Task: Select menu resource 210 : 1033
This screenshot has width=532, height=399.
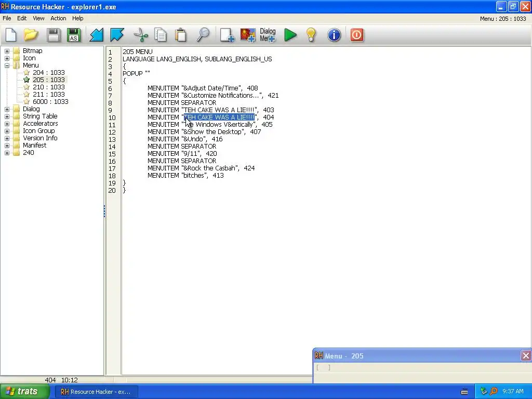Action: pyautogui.click(x=48, y=87)
